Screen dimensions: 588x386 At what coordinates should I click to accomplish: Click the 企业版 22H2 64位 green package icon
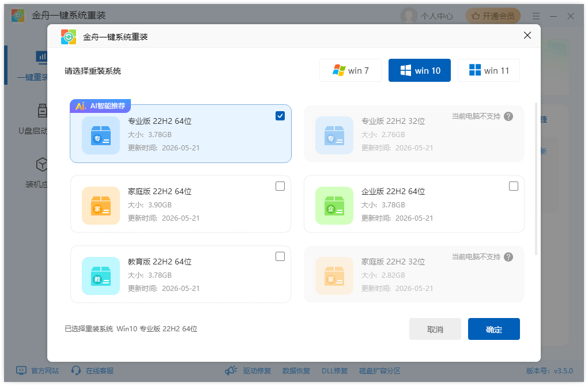(334, 206)
